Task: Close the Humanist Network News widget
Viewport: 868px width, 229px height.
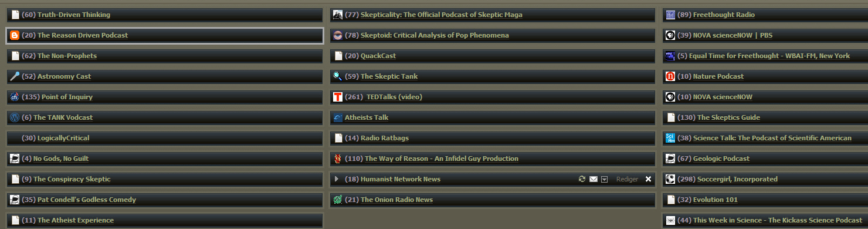Action: (x=648, y=179)
